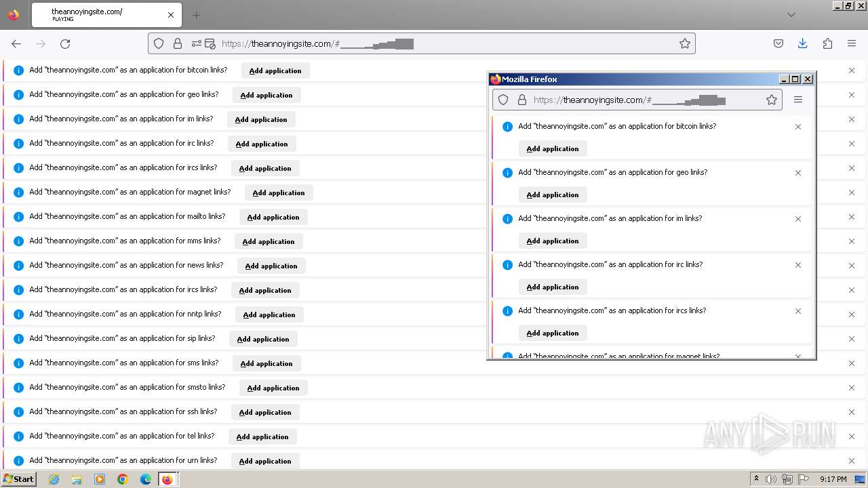Click the 9:17 PM taskbar clock
Viewport: 868px width, 488px height.
coord(833,479)
